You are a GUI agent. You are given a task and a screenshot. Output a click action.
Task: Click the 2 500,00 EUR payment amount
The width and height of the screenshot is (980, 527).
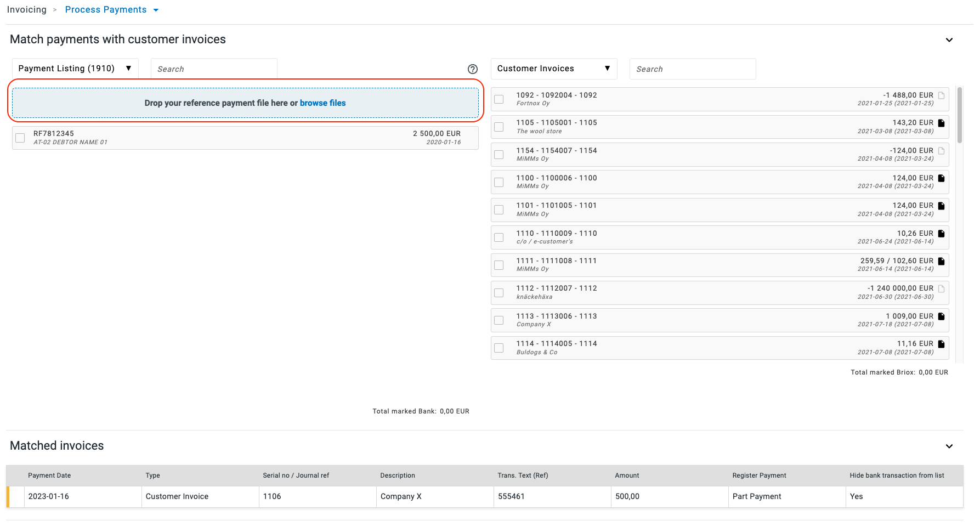click(437, 134)
